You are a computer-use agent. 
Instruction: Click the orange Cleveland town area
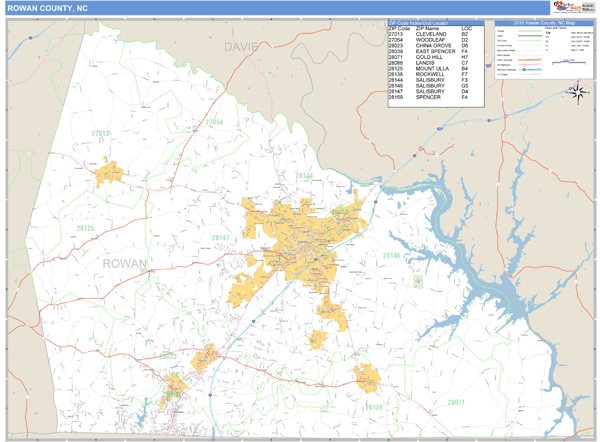(x=108, y=174)
